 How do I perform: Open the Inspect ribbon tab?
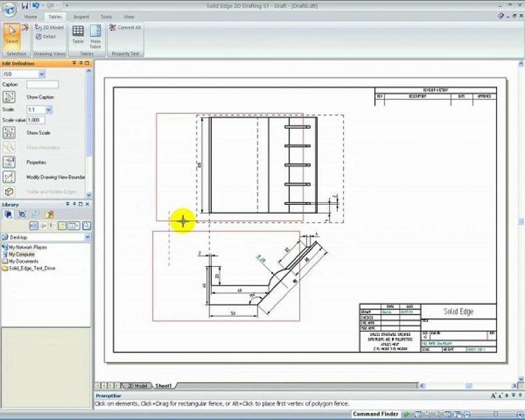(x=81, y=17)
